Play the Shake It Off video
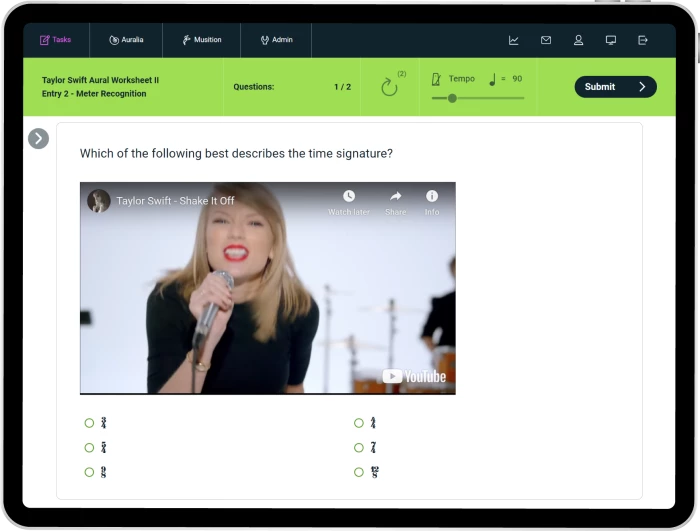 coord(267,288)
